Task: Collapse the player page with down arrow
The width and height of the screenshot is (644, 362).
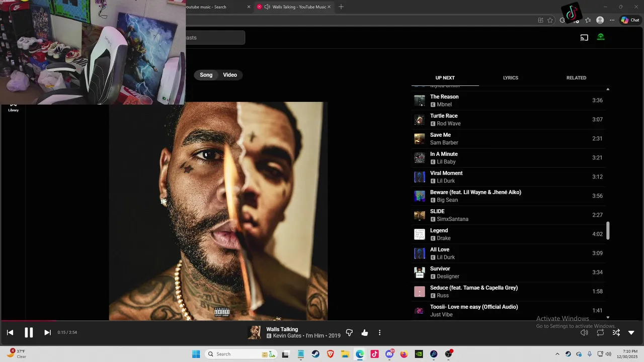Action: 631,332
